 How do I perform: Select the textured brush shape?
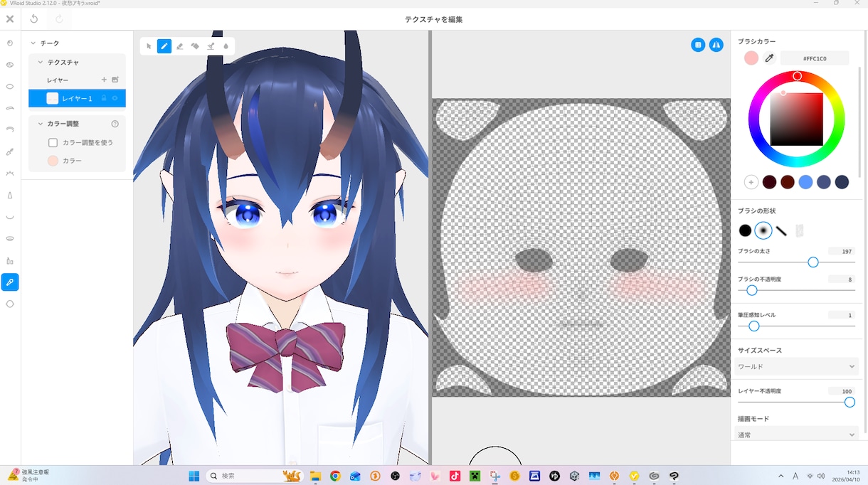click(x=800, y=230)
